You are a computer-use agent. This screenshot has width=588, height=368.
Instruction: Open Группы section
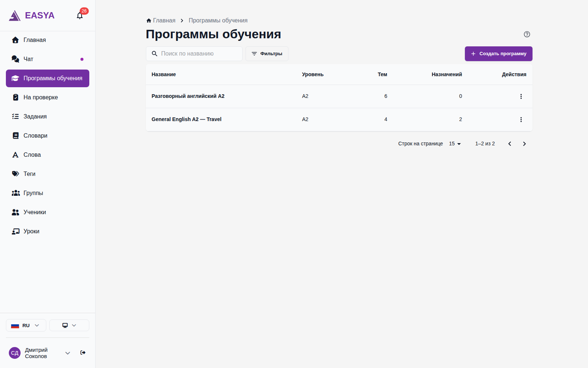point(47,193)
